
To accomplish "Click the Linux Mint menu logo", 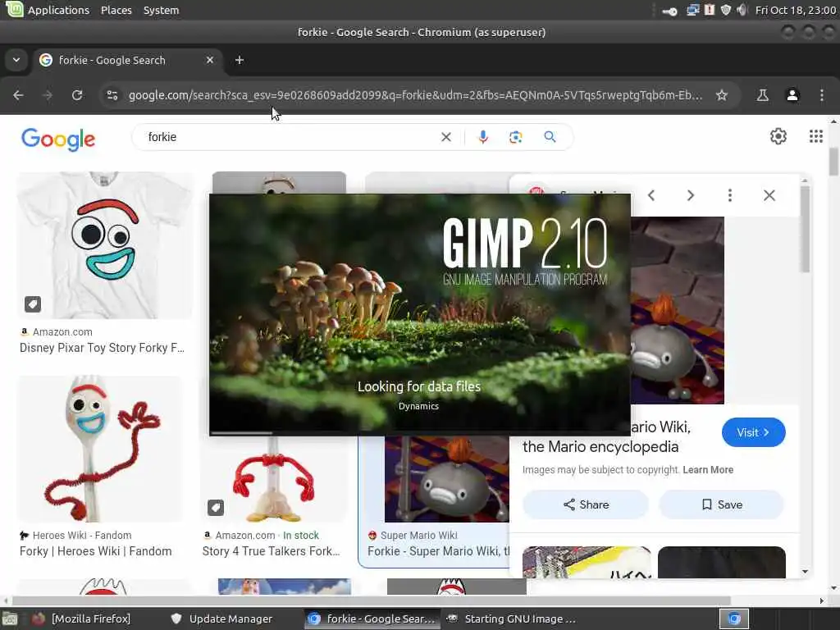I will [x=14, y=9].
